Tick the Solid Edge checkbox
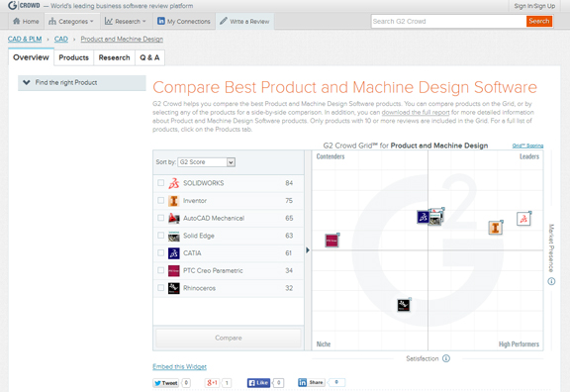This screenshot has width=570, height=392. [x=160, y=236]
